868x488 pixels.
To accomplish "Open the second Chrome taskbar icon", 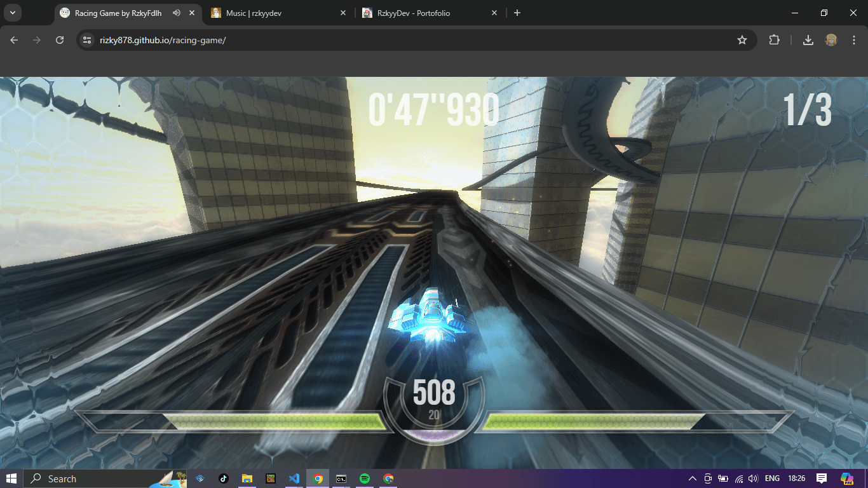I will pyautogui.click(x=388, y=478).
